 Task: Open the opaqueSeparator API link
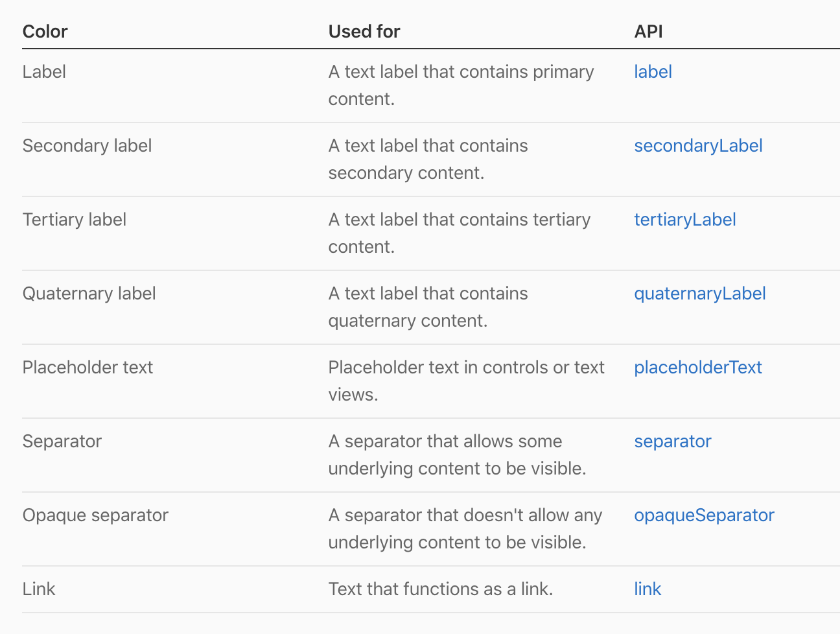pyautogui.click(x=704, y=515)
